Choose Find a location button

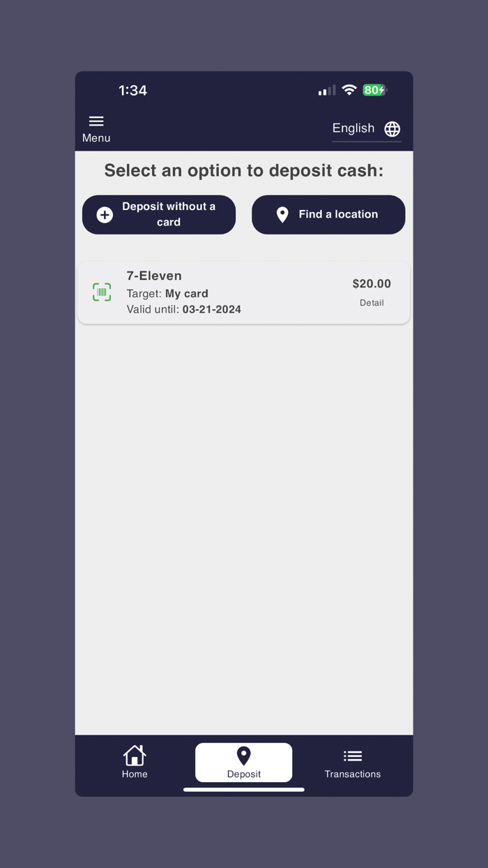coord(328,215)
